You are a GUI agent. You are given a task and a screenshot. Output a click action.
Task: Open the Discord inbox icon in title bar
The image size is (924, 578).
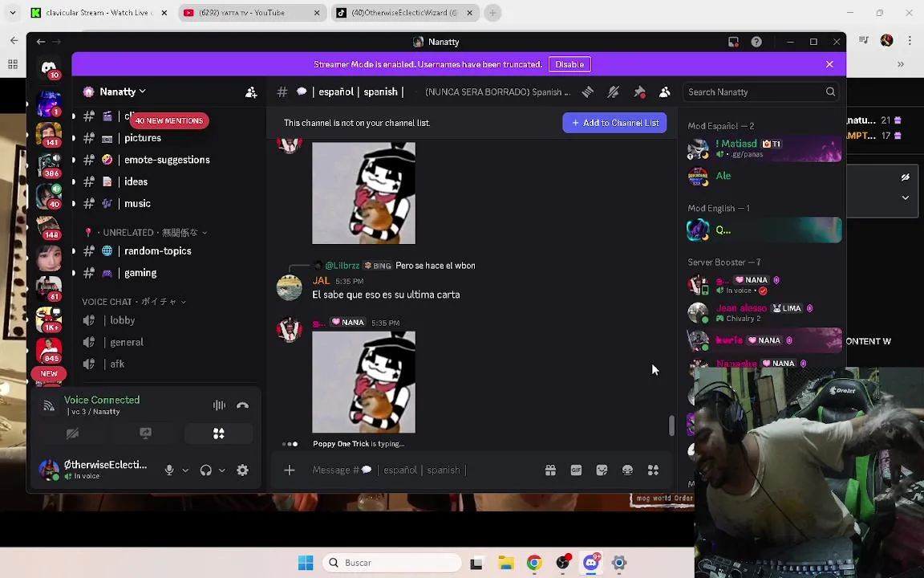[733, 42]
